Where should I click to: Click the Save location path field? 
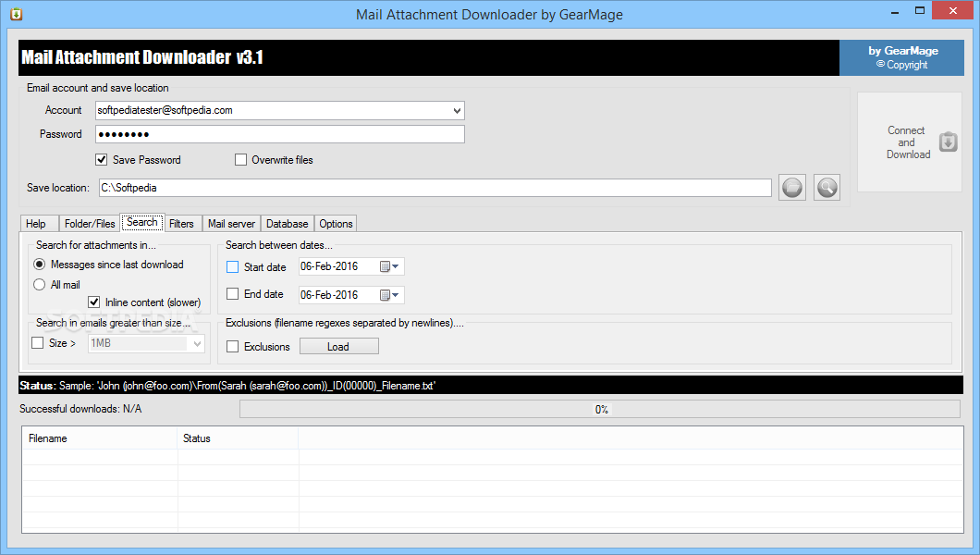435,188
